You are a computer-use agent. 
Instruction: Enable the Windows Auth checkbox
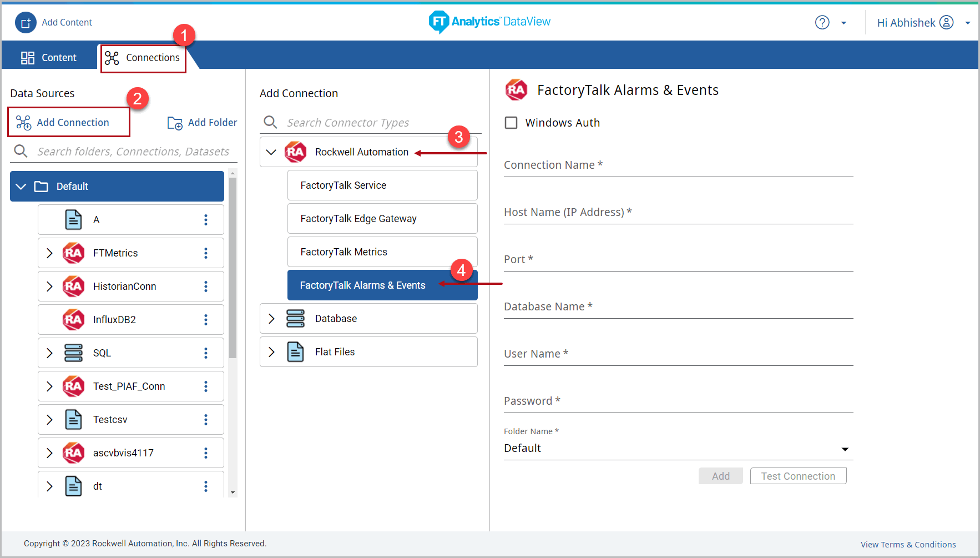pos(511,123)
